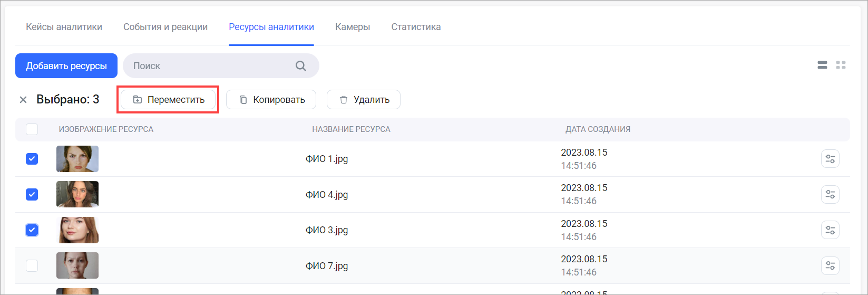Open settings icon for ФИО 3.jpg
The image size is (868, 295).
[830, 230]
